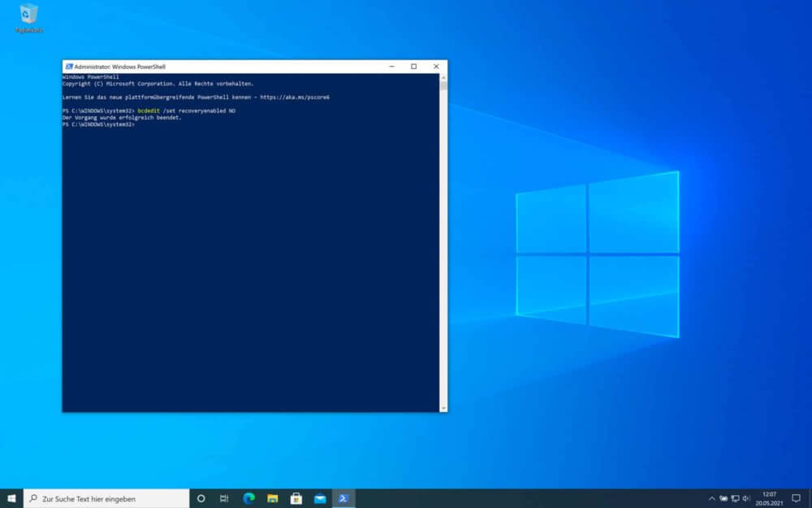The image size is (812, 508).
Task: Click the '/set recoveryenabled NO' argument text
Action: pos(199,111)
